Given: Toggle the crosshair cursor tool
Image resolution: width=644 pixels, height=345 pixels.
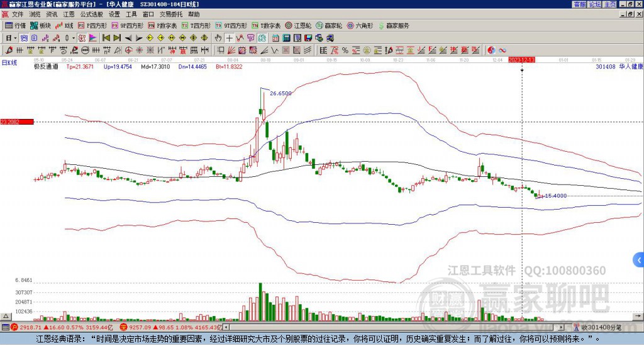Looking at the screenshot, I should (x=229, y=38).
